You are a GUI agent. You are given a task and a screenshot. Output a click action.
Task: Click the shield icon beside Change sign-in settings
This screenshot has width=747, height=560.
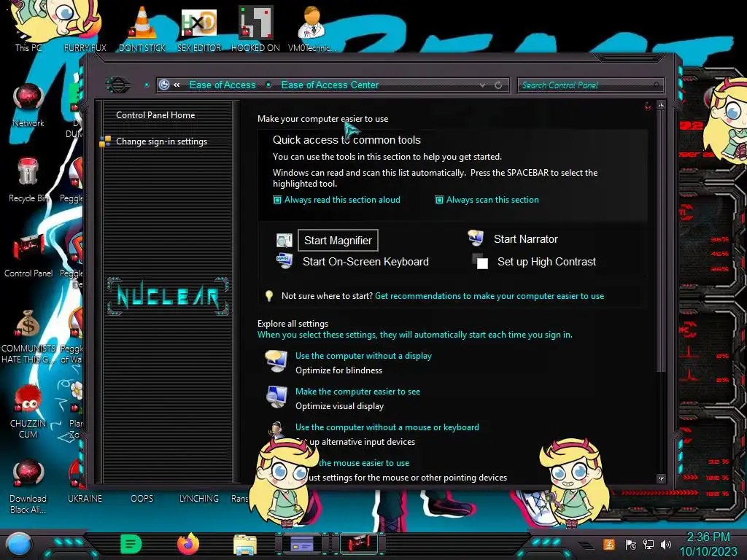coord(105,141)
